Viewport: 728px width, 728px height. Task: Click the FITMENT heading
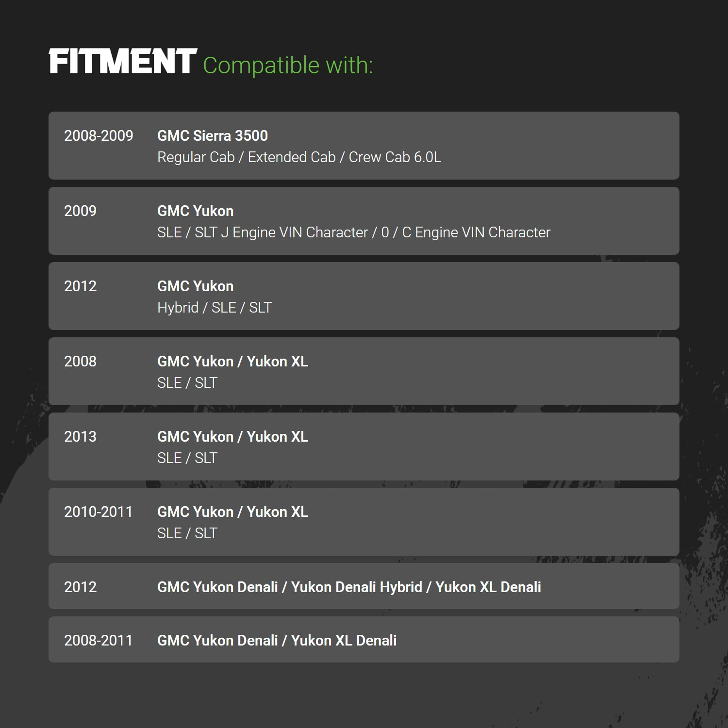click(x=123, y=62)
